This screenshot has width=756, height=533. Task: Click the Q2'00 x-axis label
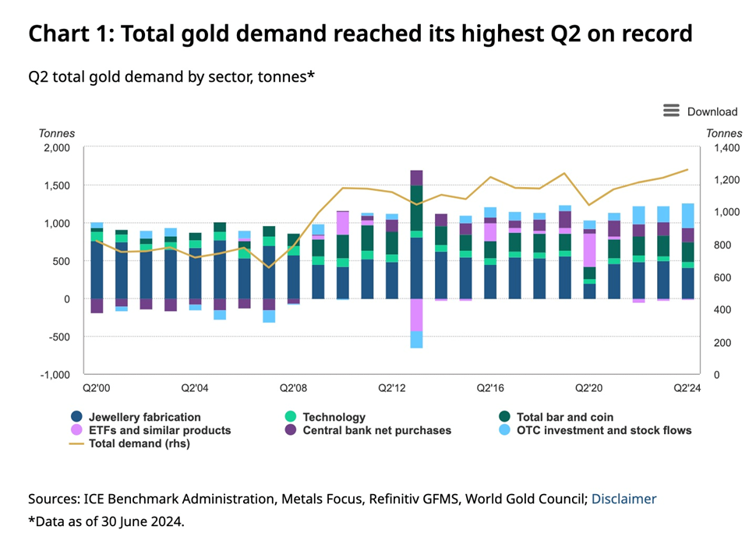click(x=97, y=387)
